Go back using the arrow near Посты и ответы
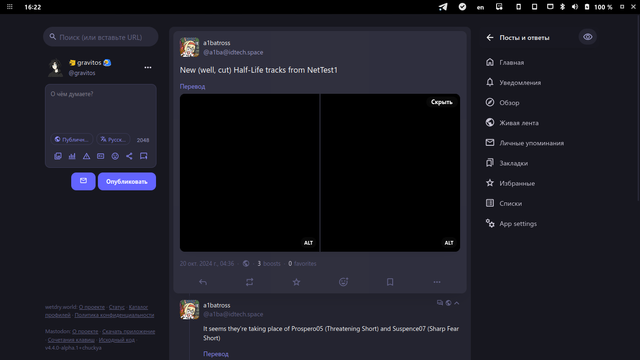 point(490,38)
